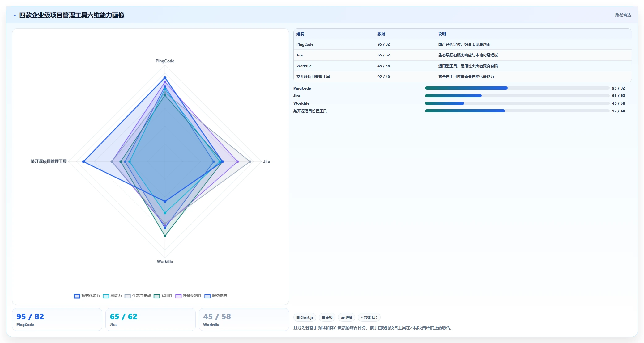
Task: Click the dark blue data point on PingCode axis
Action: point(165,77)
